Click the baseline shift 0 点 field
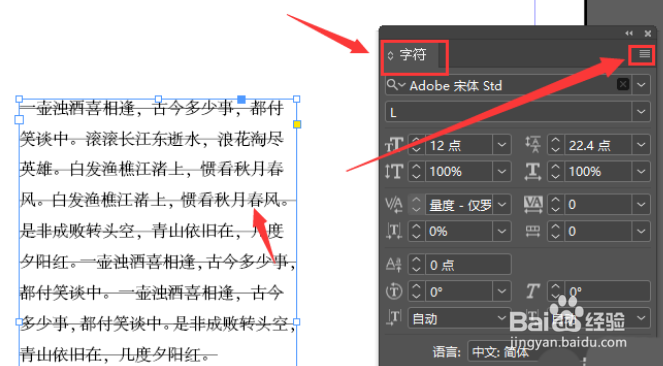663x366 pixels. pos(468,265)
